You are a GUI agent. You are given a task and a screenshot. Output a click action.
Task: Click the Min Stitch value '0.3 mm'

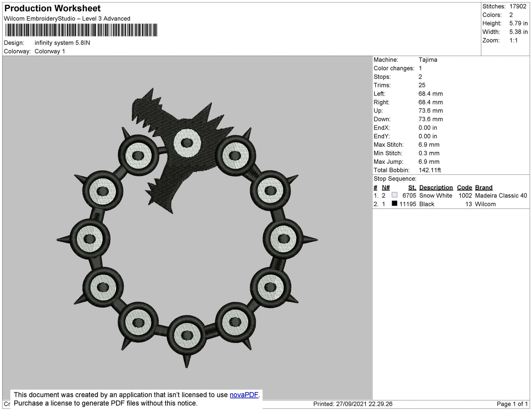click(429, 153)
